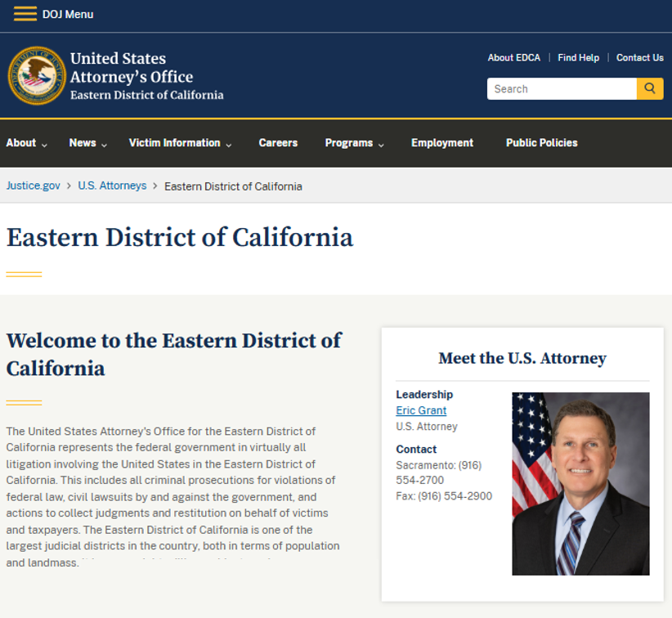
Task: Click the Eastern District of California page heading
Action: (x=180, y=237)
